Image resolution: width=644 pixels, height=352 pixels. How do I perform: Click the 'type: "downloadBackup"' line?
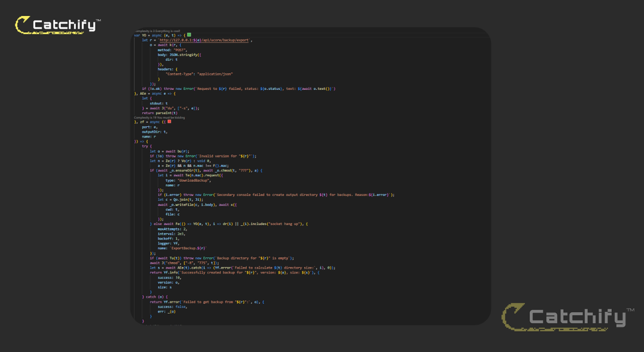[x=188, y=180]
